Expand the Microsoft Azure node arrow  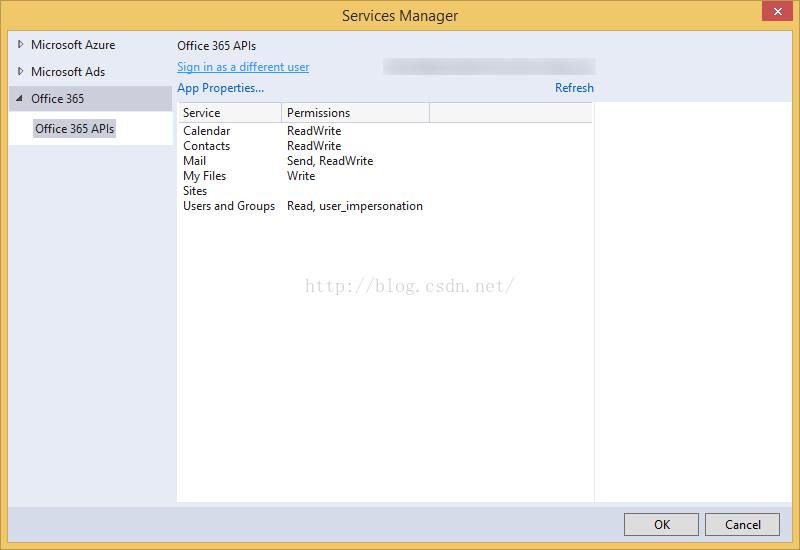pos(20,44)
